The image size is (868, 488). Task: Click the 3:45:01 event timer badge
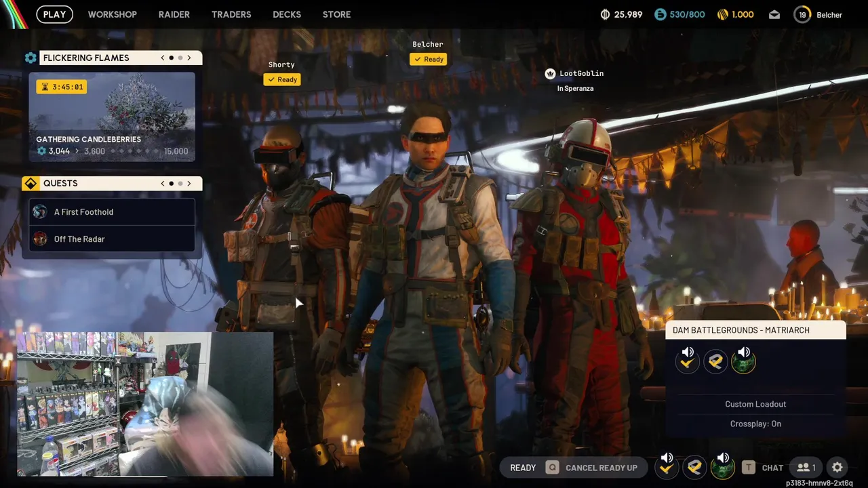point(62,87)
